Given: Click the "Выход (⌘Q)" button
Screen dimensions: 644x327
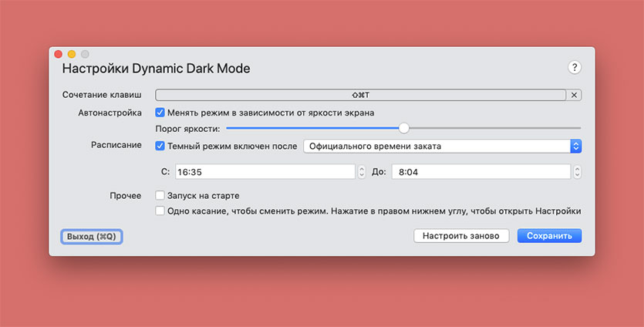Looking at the screenshot, I should [91, 236].
